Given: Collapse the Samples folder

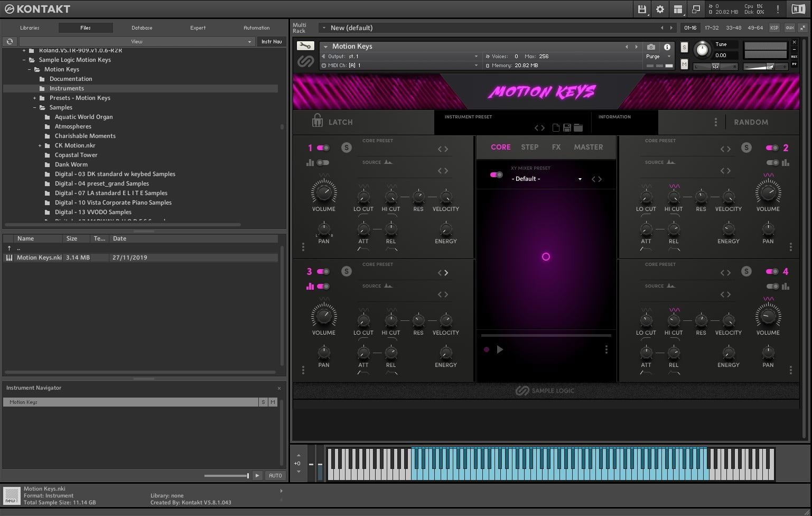Looking at the screenshot, I should (x=35, y=107).
